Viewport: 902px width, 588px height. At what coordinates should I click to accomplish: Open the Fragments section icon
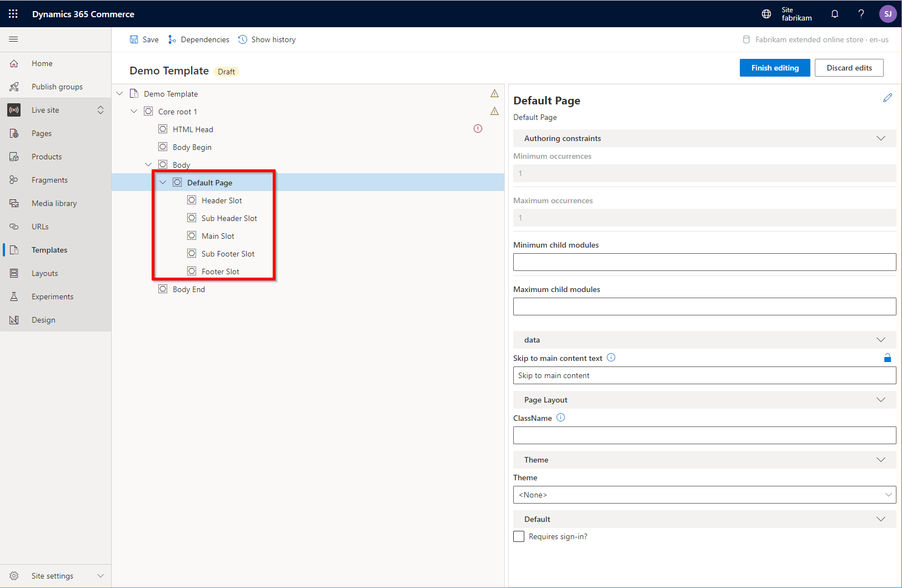tap(14, 179)
